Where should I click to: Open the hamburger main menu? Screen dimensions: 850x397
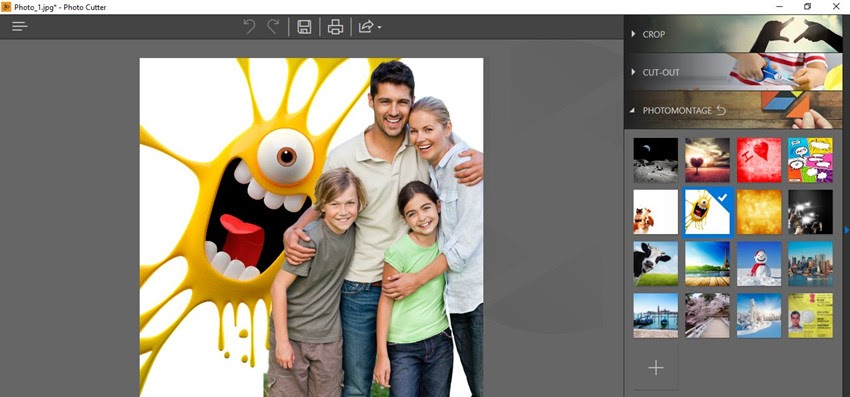(x=20, y=27)
